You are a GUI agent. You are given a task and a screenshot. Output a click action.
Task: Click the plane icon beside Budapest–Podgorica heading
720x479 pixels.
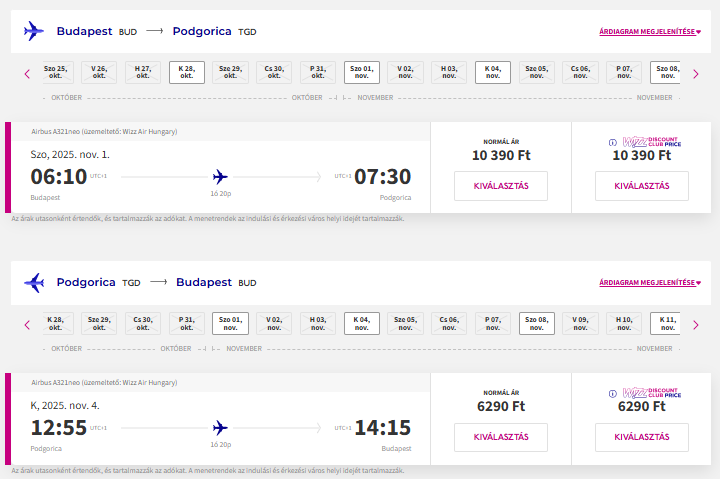tap(34, 32)
